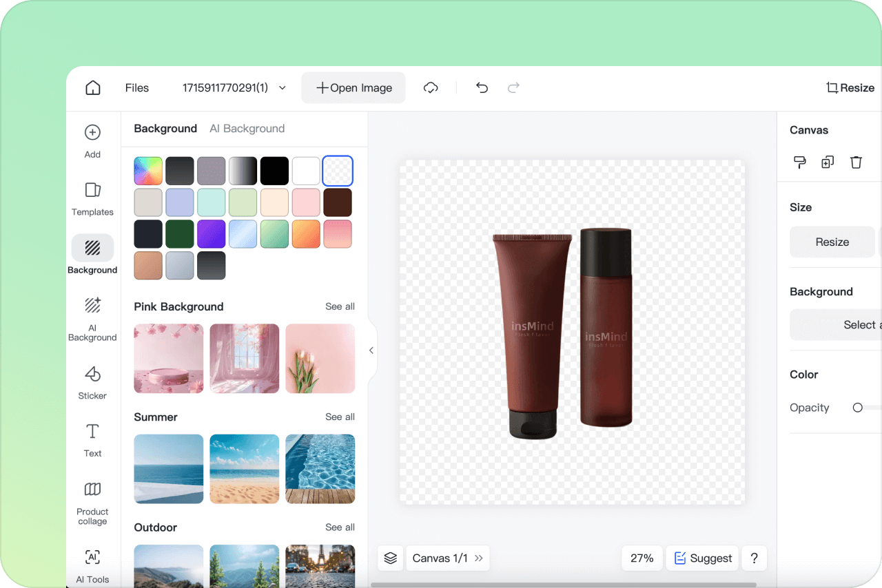Select the pink podium background thumbnail
882x588 pixels.
pos(169,359)
